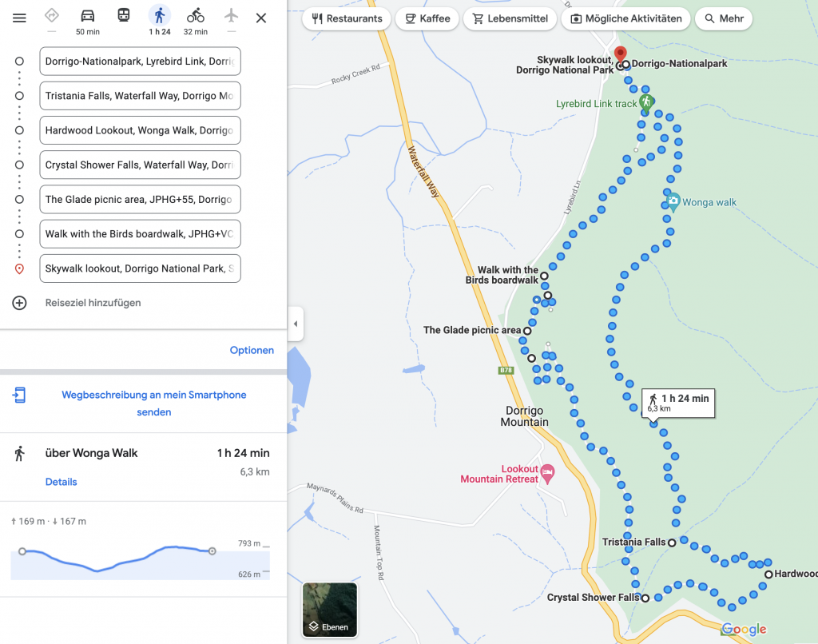Select public transit mode icon
The width and height of the screenshot is (818, 644).
(124, 16)
